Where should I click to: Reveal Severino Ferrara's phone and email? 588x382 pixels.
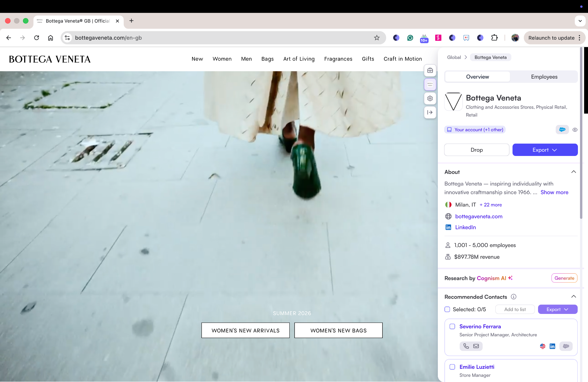click(471, 346)
